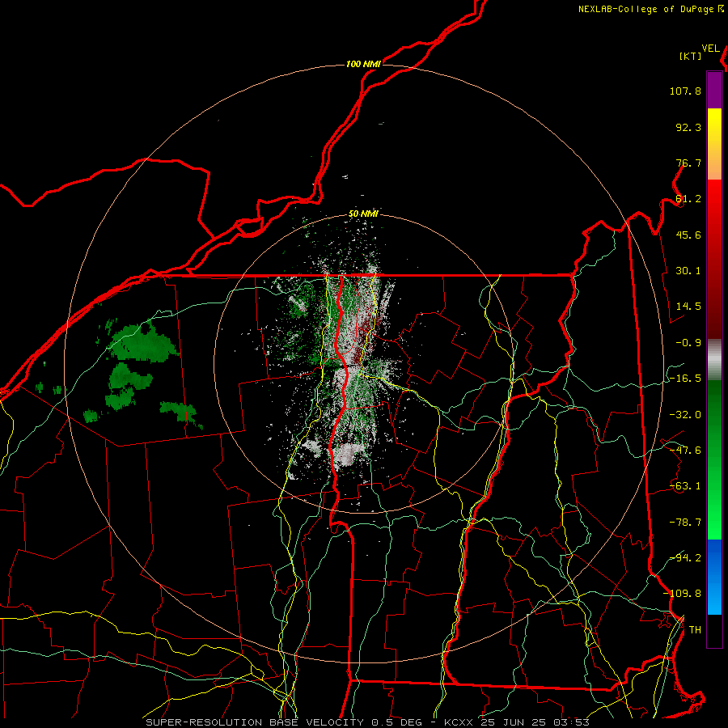Click the blue segment of the velocity color bar

coord(714,577)
